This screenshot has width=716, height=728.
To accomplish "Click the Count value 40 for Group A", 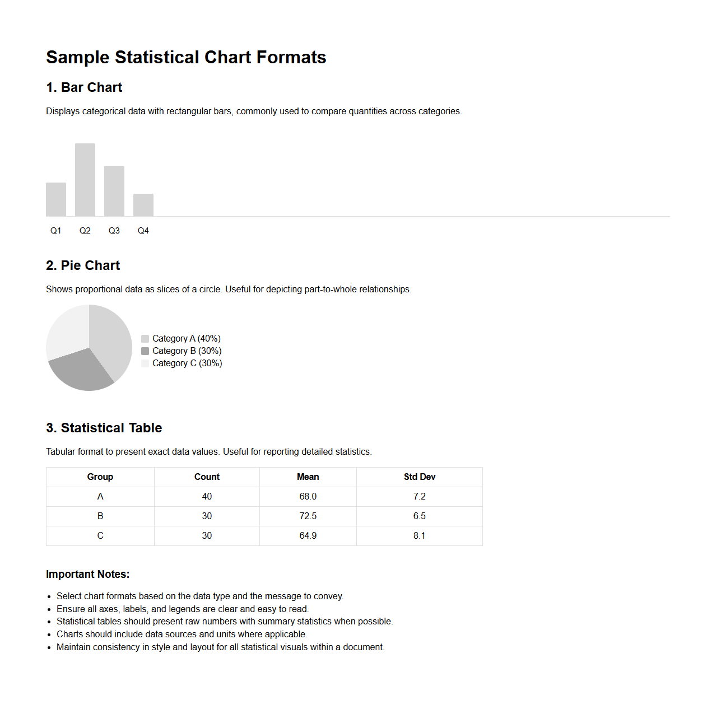I will [x=207, y=497].
